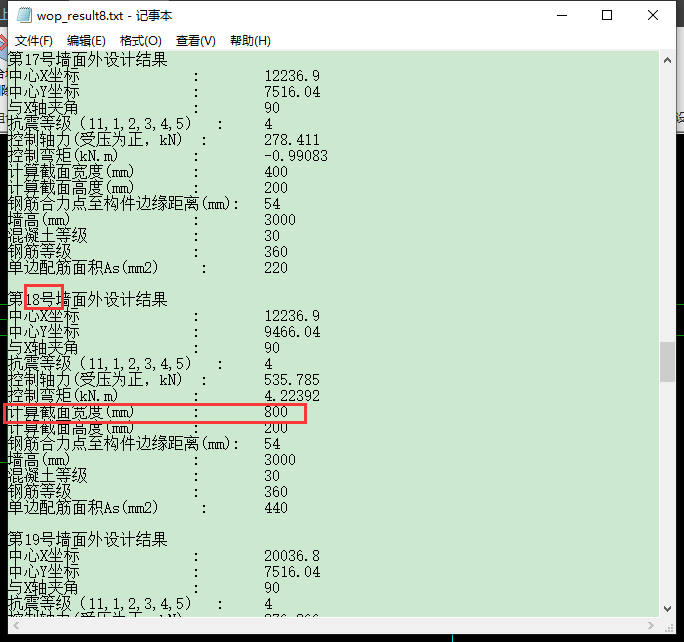Viewport: 684px width, 642px height.
Task: Open the 帮助(H) menu
Action: tap(250, 41)
